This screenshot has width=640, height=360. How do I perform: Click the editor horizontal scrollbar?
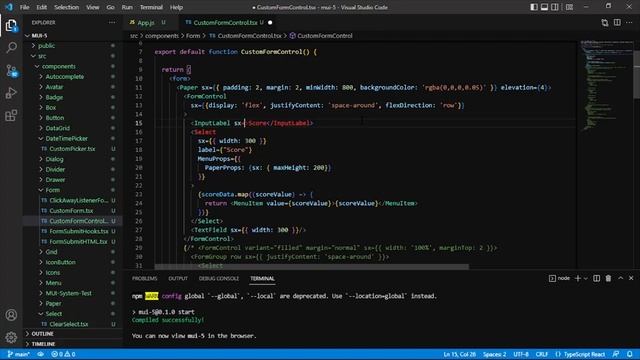pyautogui.click(x=311, y=267)
